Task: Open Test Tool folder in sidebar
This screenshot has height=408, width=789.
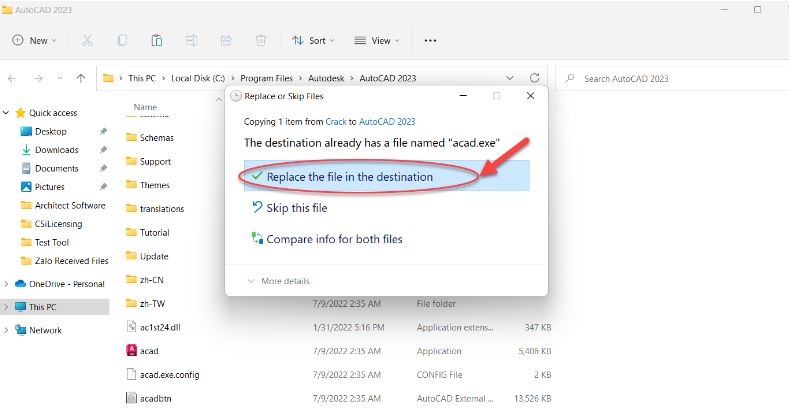Action: (52, 242)
